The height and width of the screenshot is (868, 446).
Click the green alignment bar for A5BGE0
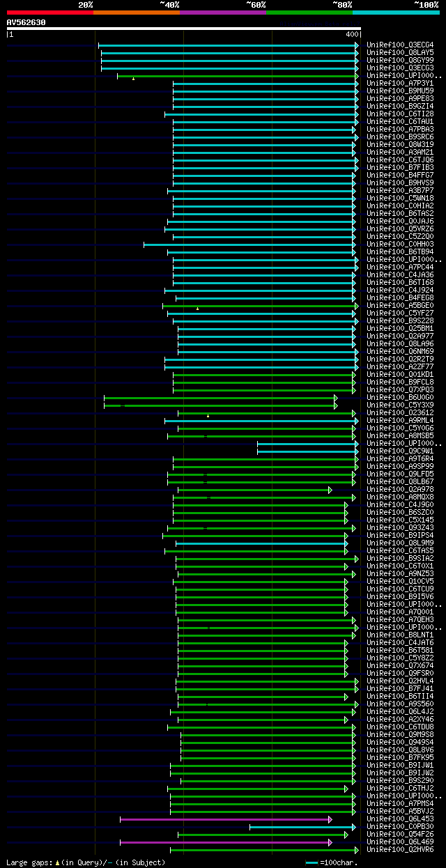tap(260, 306)
